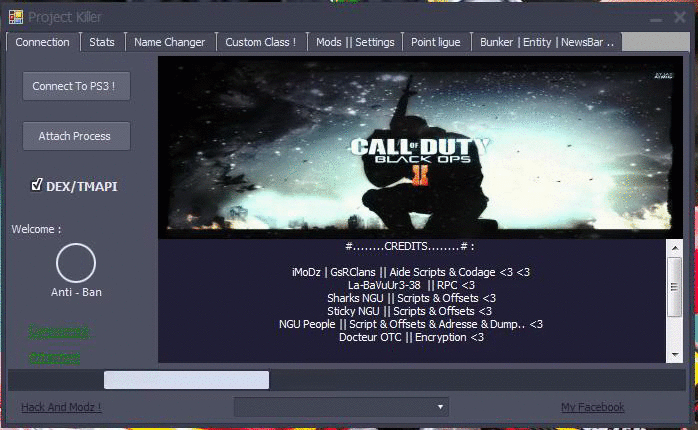Click the 'Welcome :' label
The image size is (698, 430).
tap(37, 229)
